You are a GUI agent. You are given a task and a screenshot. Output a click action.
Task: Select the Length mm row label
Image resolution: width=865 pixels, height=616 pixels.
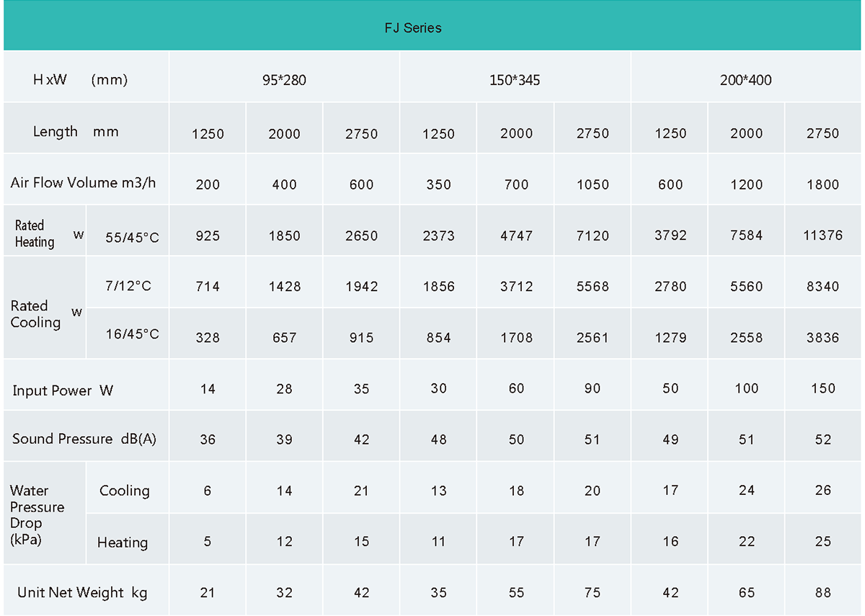pos(76,132)
